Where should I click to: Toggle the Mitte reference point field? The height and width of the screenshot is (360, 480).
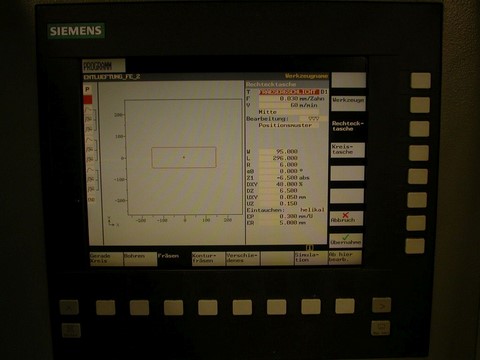[x=288, y=112]
